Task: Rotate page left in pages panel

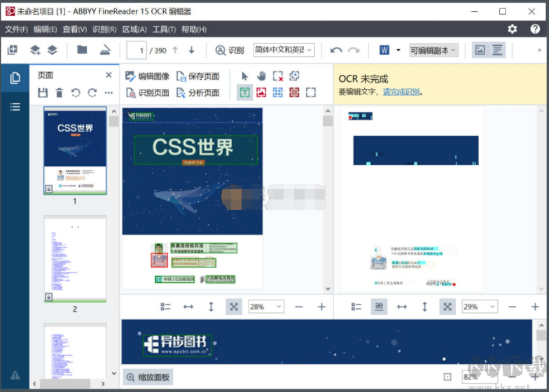Action: coord(76,92)
